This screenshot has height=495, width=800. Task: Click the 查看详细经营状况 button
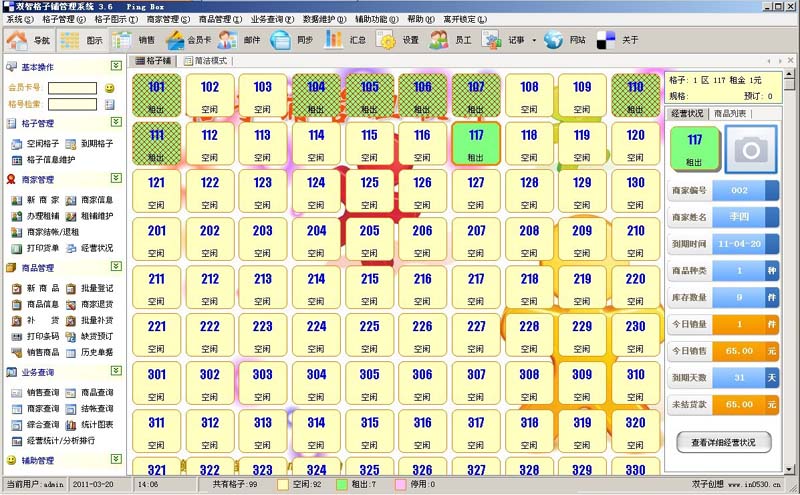pos(723,442)
